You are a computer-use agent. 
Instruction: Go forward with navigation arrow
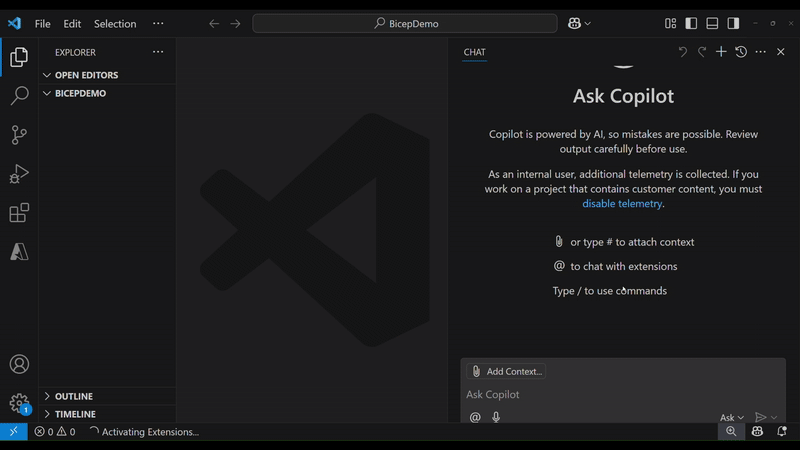tap(235, 23)
